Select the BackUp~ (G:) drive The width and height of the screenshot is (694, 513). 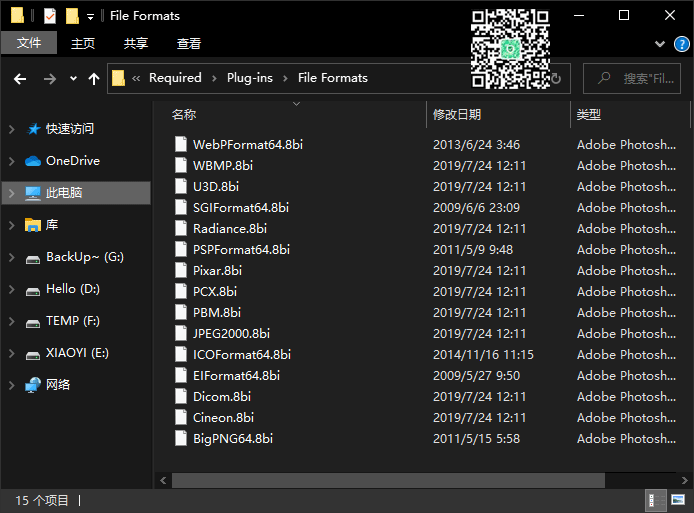[85, 257]
